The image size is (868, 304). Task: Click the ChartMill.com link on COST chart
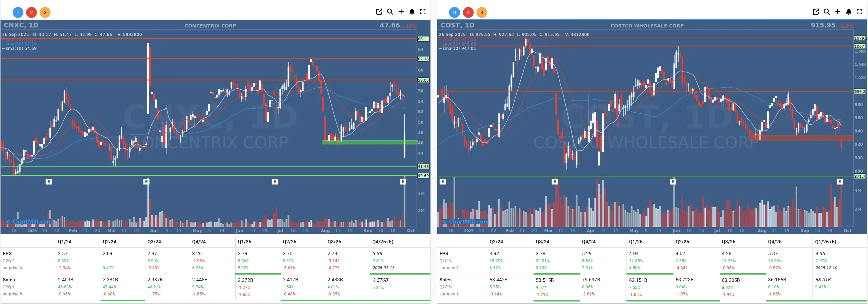tap(465, 222)
